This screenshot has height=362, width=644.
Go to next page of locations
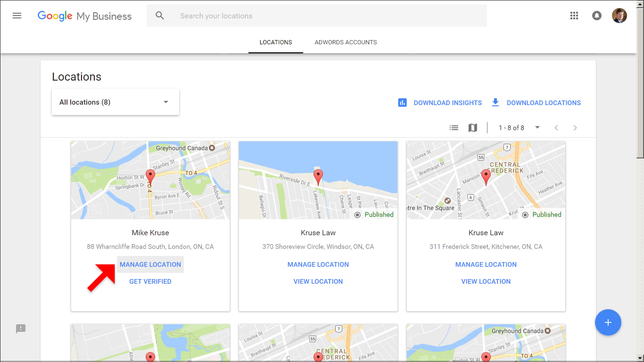click(x=575, y=128)
